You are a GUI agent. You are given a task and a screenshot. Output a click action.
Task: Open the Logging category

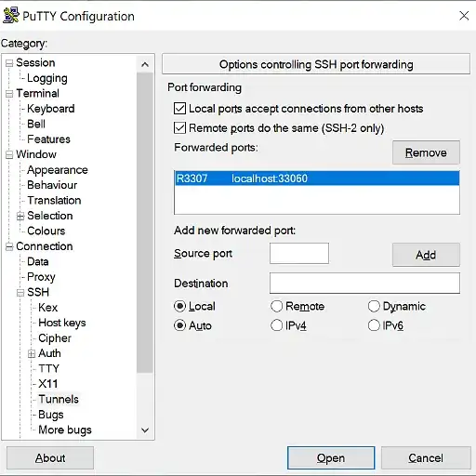[x=47, y=78]
